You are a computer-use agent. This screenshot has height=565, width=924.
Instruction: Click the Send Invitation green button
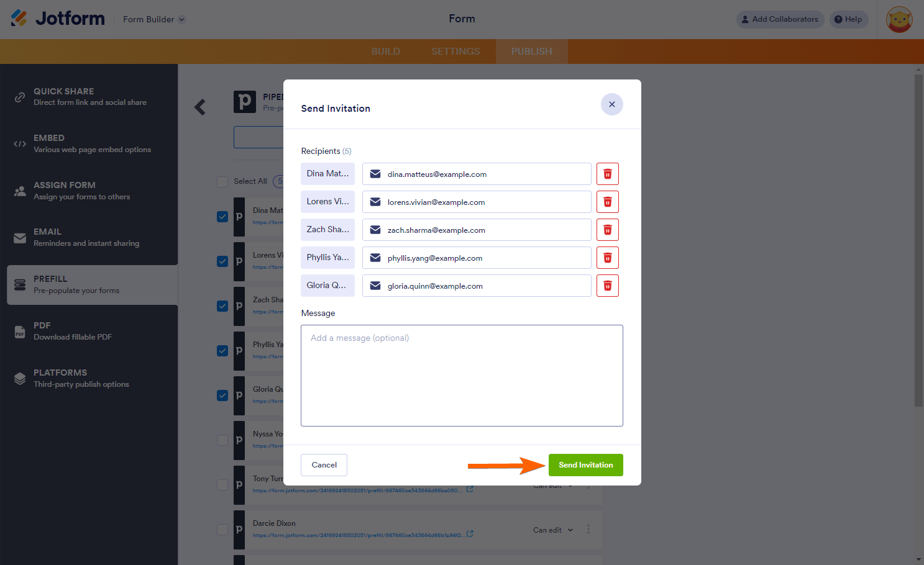click(x=585, y=465)
